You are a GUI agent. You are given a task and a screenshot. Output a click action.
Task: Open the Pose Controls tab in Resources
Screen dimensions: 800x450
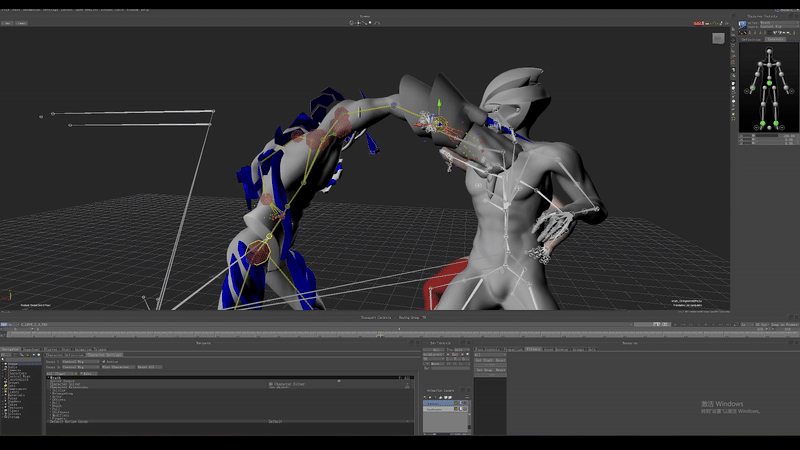487,349
